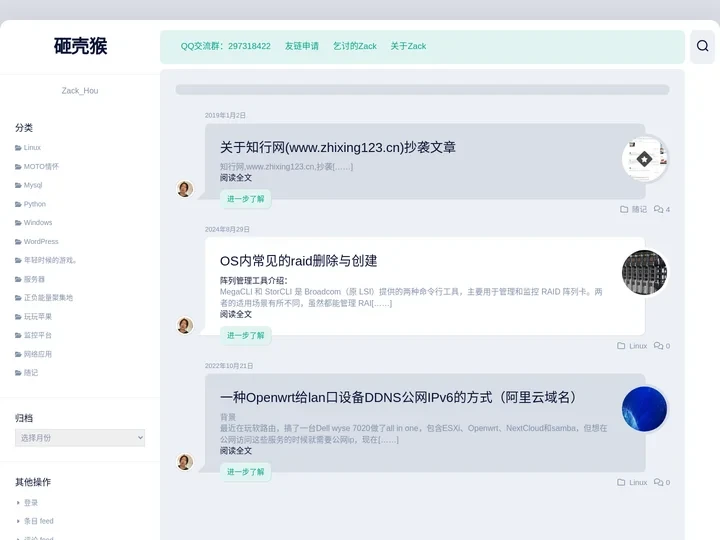
Task: Open article 关于知行网 抄袭文章 title
Action: click(x=338, y=147)
